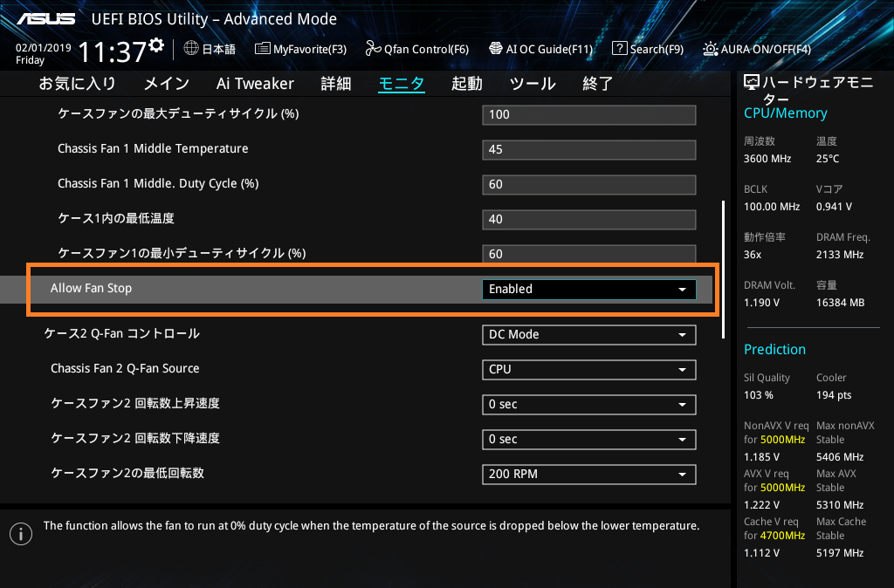Click the 11:37 clock display
This screenshot has height=588, width=894.
(x=113, y=52)
